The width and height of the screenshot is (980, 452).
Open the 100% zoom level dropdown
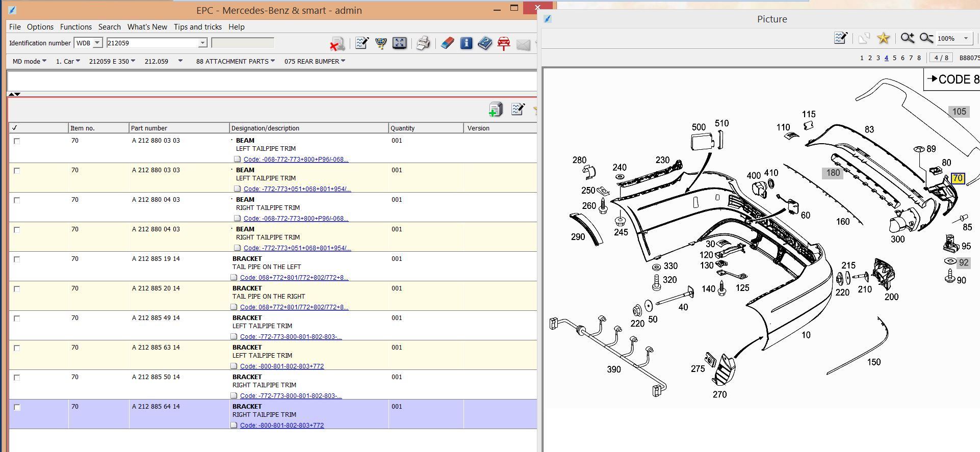click(953, 38)
